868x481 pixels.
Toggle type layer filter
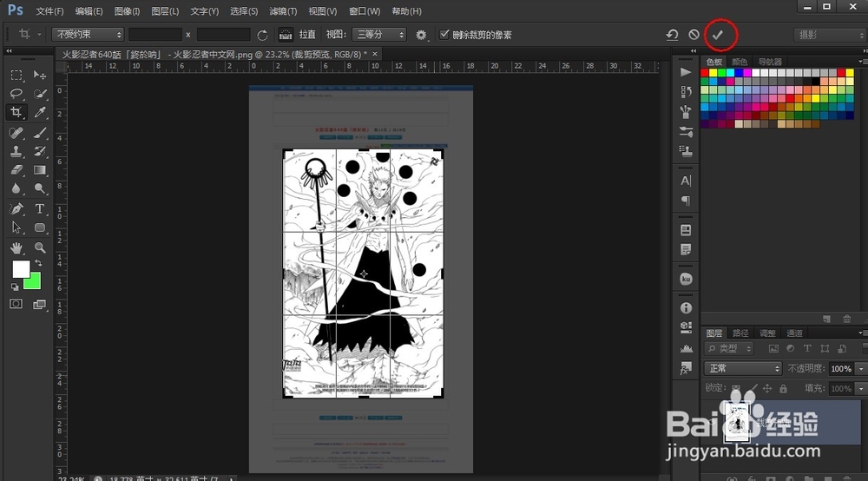[x=807, y=349]
